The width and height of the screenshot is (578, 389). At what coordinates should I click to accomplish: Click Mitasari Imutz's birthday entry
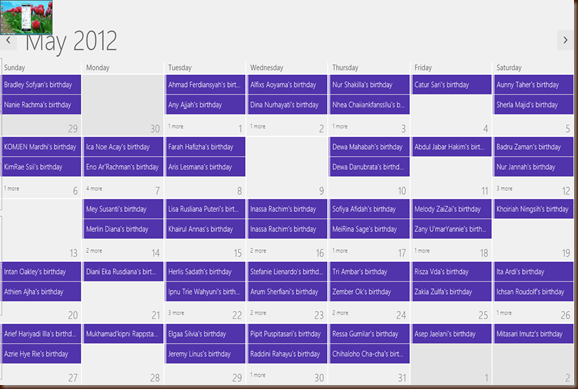pyautogui.click(x=534, y=334)
